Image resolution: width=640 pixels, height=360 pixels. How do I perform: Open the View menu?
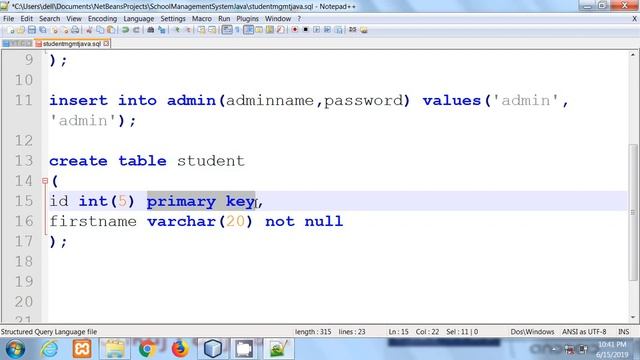(74, 19)
